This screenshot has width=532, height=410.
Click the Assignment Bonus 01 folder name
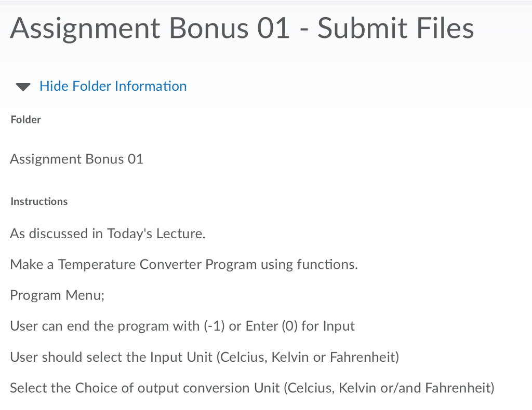[x=76, y=159]
